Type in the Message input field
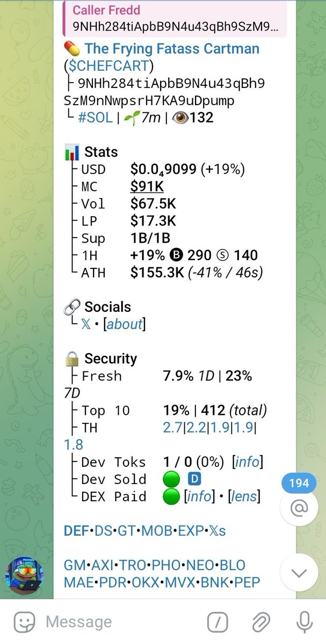Screen dimensions: 326x644 118,623
